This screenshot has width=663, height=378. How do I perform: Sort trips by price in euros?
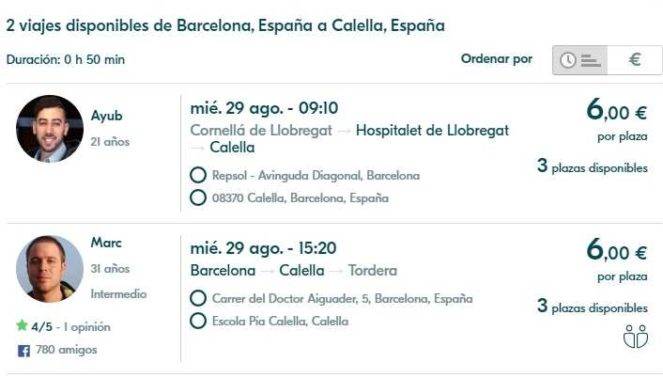(634, 60)
